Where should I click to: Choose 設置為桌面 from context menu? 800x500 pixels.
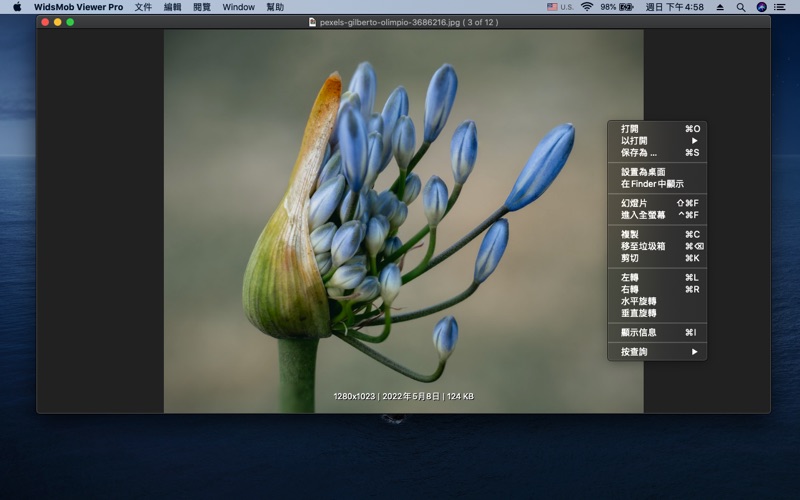[643, 172]
